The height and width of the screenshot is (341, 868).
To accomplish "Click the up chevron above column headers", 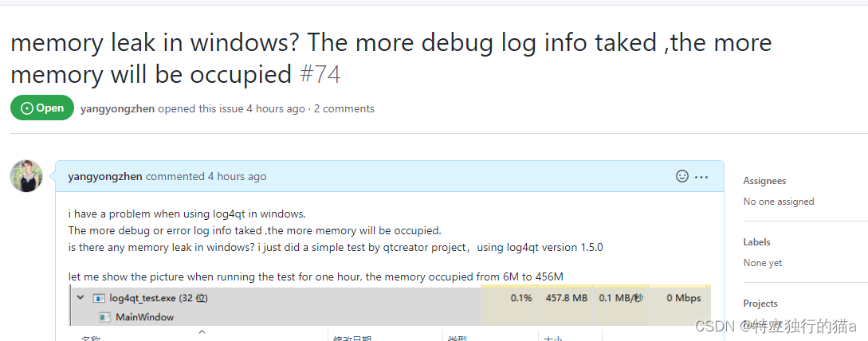I will pyautogui.click(x=202, y=331).
